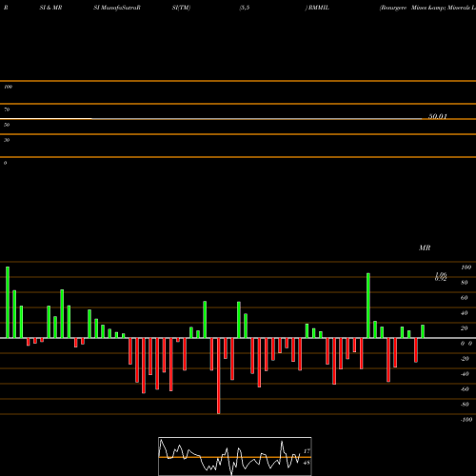
Task: Click the 40 label on histogram axis
Action: tap(465, 313)
